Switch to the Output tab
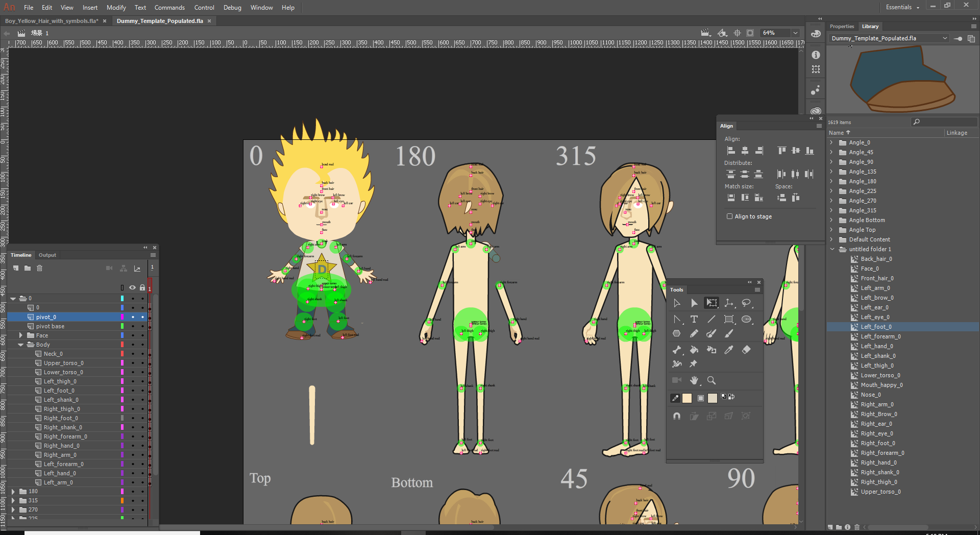Viewport: 980px width, 535px height. click(47, 255)
